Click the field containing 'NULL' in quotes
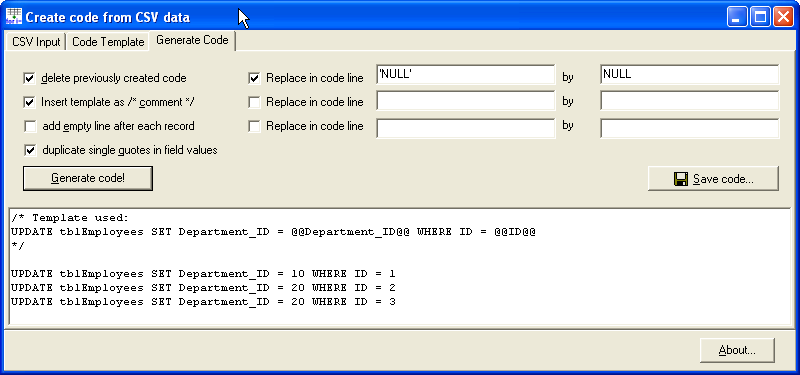The image size is (800, 375). [465, 74]
